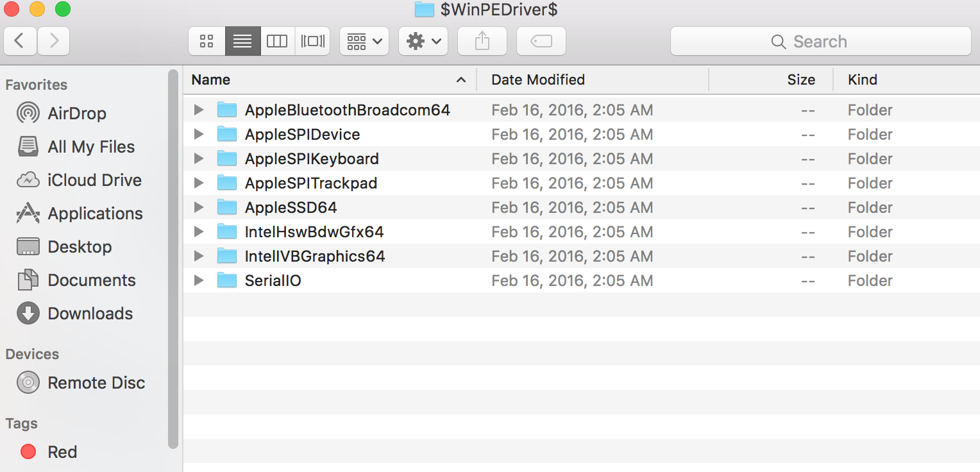Open Documents from the sidebar
The width and height of the screenshot is (980, 472).
coord(76,280)
